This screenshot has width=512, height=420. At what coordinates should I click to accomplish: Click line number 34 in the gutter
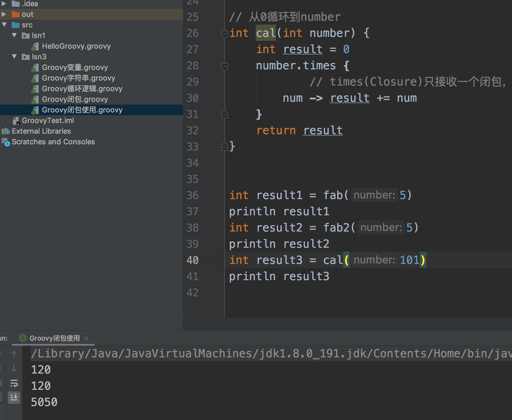click(x=192, y=163)
